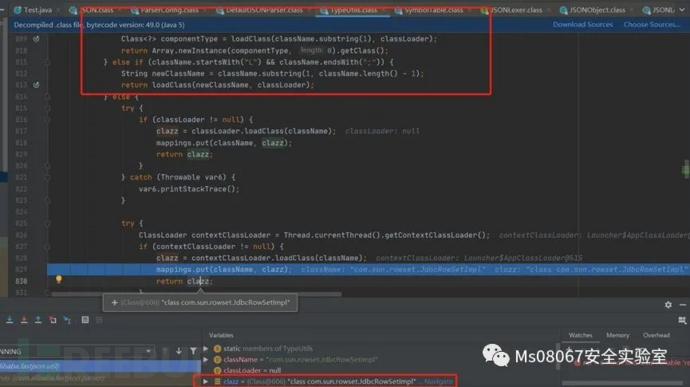Viewport: 690px width, 387px height.
Task: Click the next frame down arrow
Action: pos(179,351)
